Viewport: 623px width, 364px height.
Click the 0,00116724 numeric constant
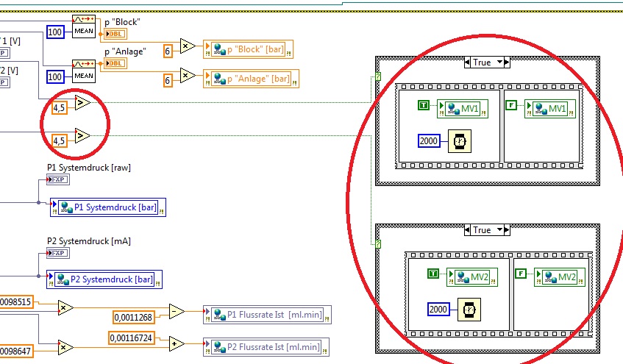tap(131, 338)
